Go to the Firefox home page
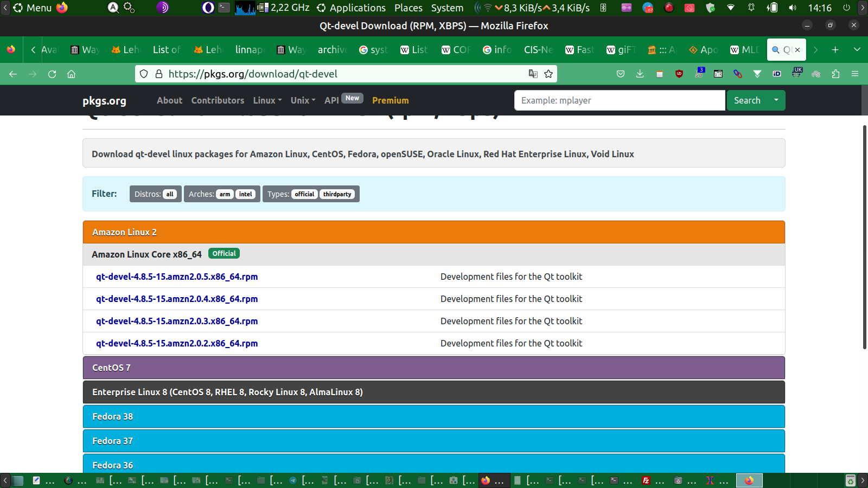 tap(71, 74)
